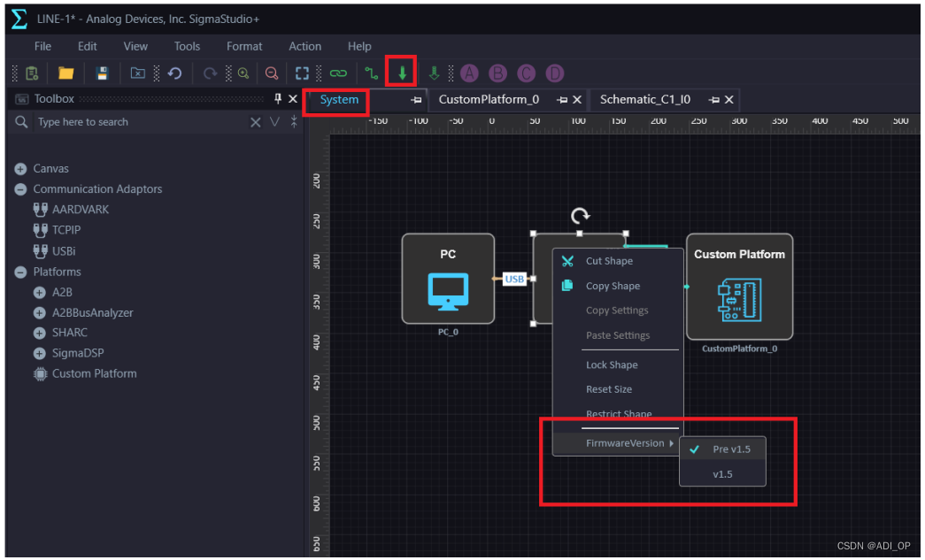
Task: Collapse the Platforms category
Action: [20, 272]
